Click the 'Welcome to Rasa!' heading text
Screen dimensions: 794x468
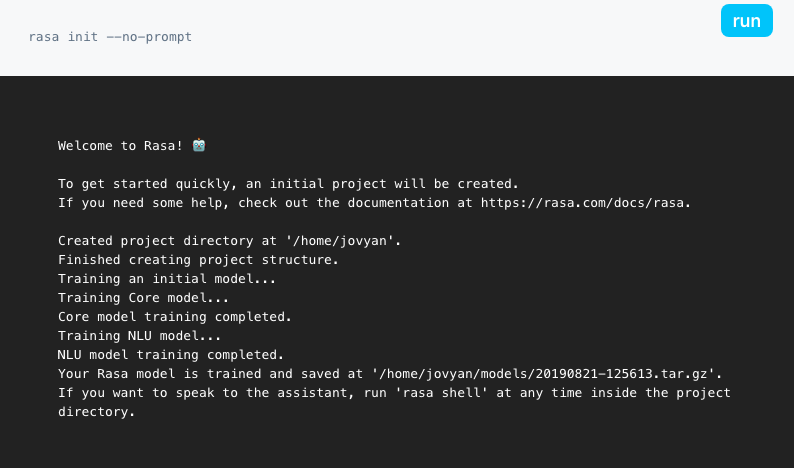pos(120,146)
